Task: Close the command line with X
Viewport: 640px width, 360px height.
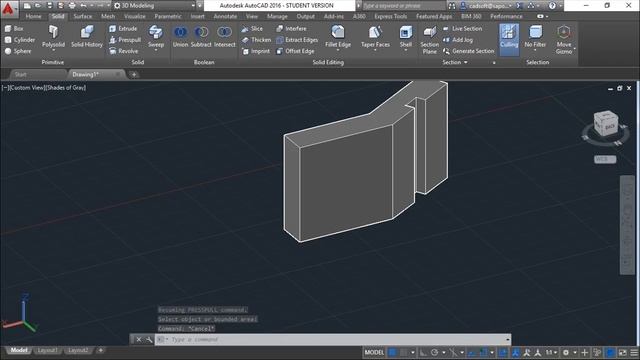Action: point(139,340)
